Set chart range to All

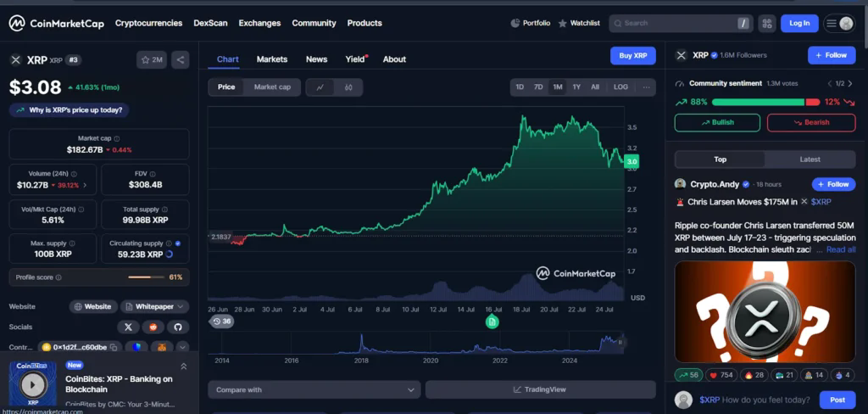click(x=594, y=87)
